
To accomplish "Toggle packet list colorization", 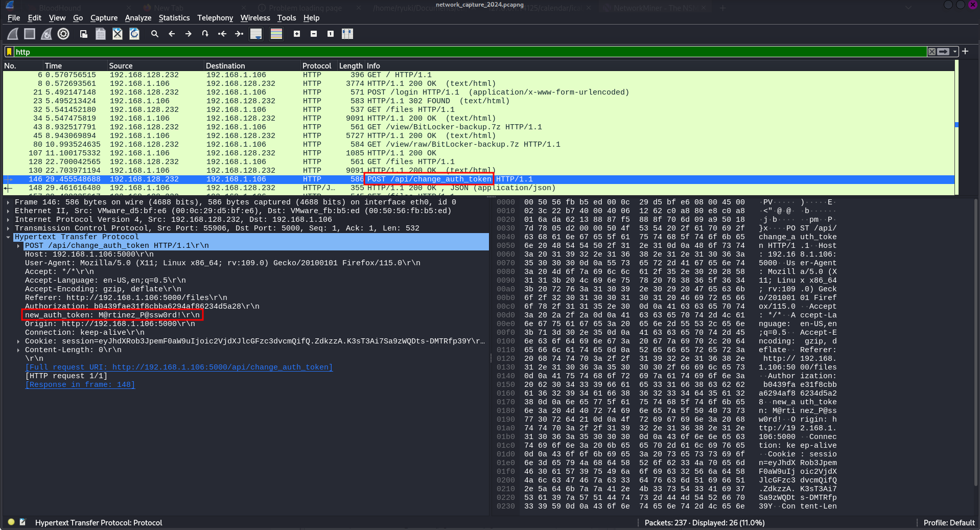I will [x=276, y=34].
